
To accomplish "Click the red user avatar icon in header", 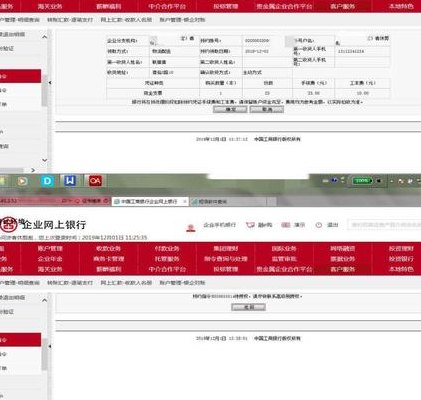I will click(191, 228).
